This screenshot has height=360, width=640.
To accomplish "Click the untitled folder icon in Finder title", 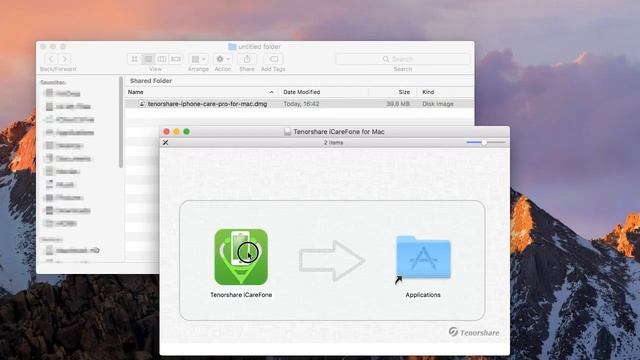I will click(x=232, y=47).
